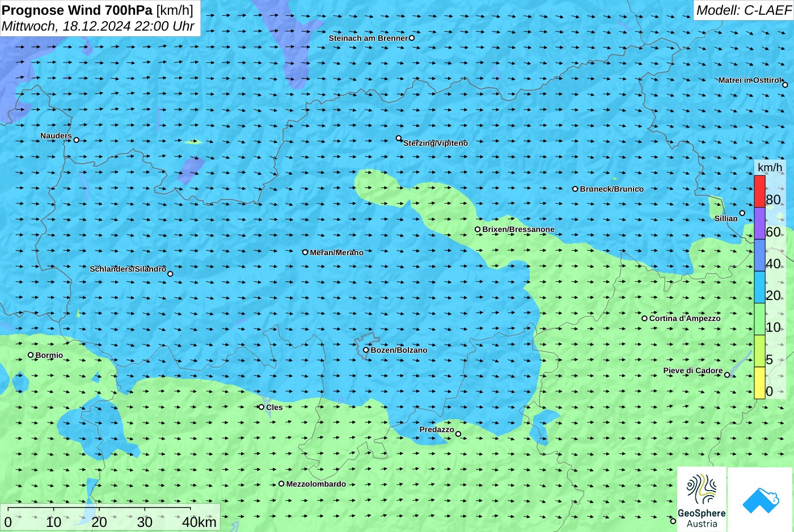Click the 'Steinach am Brenner' label text

[x=368, y=38]
